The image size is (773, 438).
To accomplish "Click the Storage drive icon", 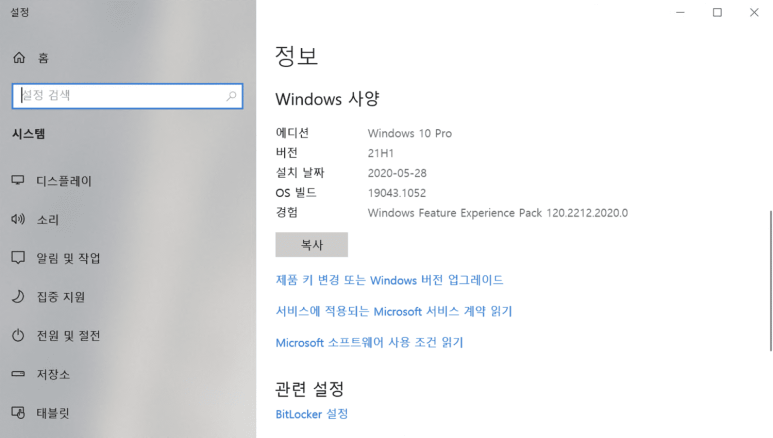I will click(18, 374).
